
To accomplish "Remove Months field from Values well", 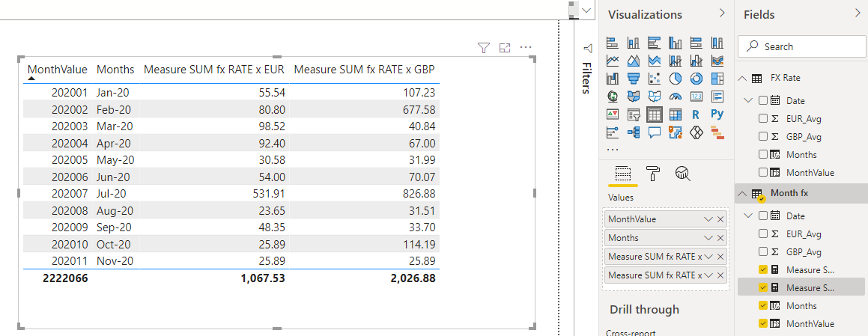I will (x=720, y=238).
